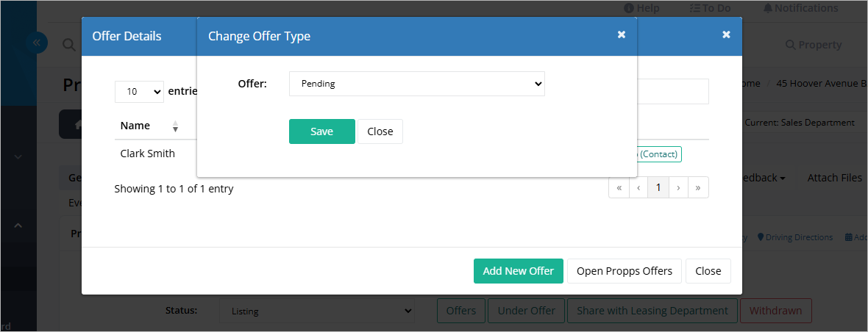Save the offer type change

pos(321,131)
